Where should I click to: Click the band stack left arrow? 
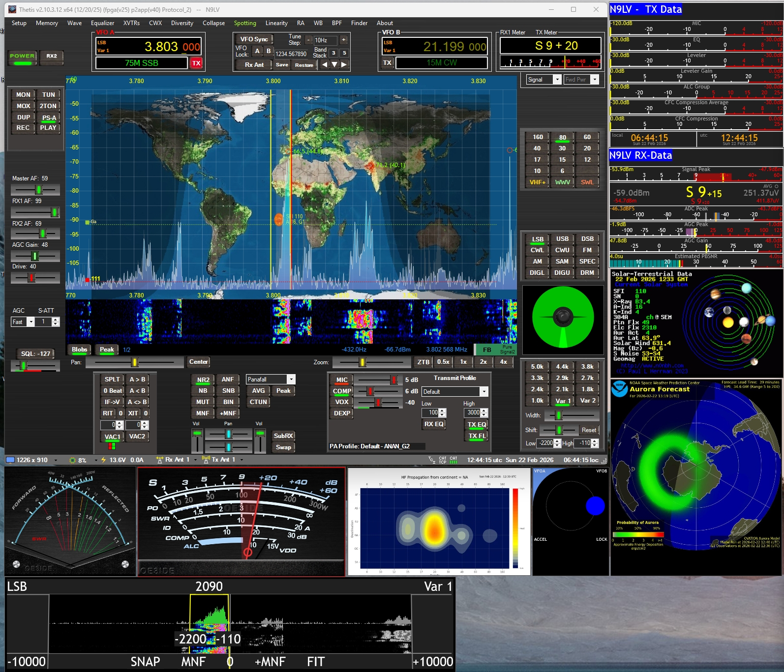325,64
